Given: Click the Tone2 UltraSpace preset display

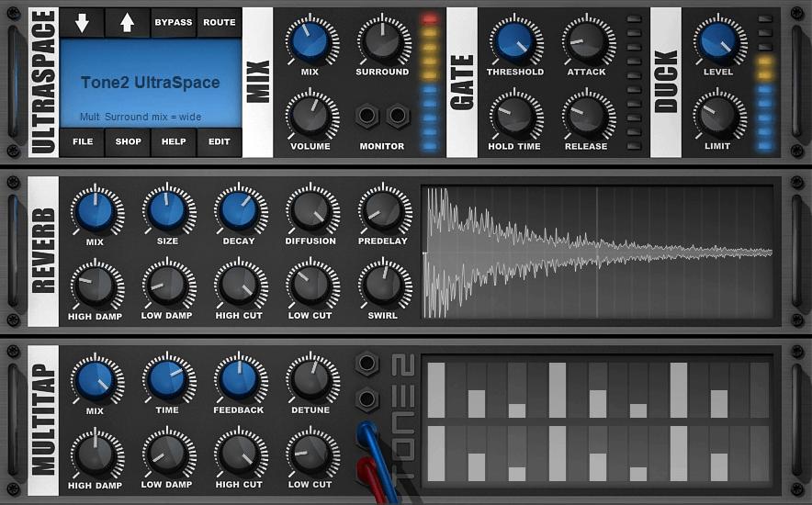Looking at the screenshot, I should click(x=151, y=83).
